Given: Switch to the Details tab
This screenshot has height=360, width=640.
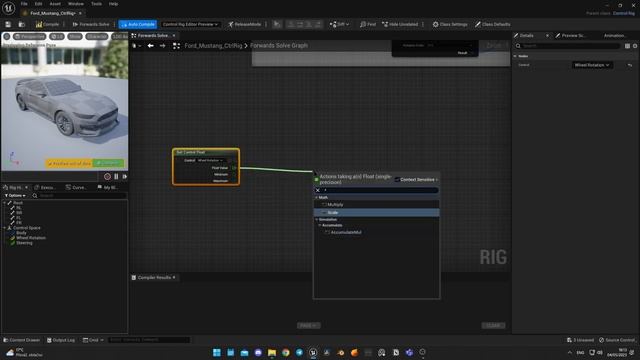Looking at the screenshot, I should point(527,36).
